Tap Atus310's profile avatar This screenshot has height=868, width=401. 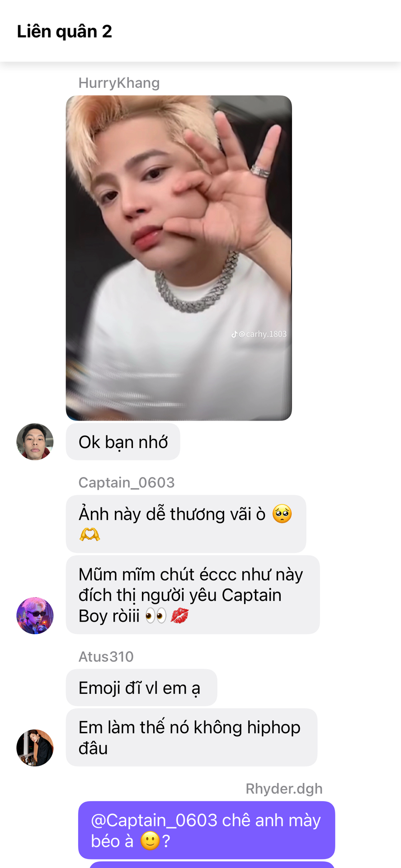click(x=35, y=747)
